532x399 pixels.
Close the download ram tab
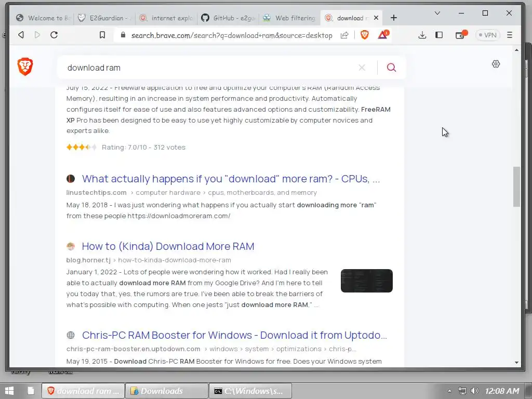[376, 18]
